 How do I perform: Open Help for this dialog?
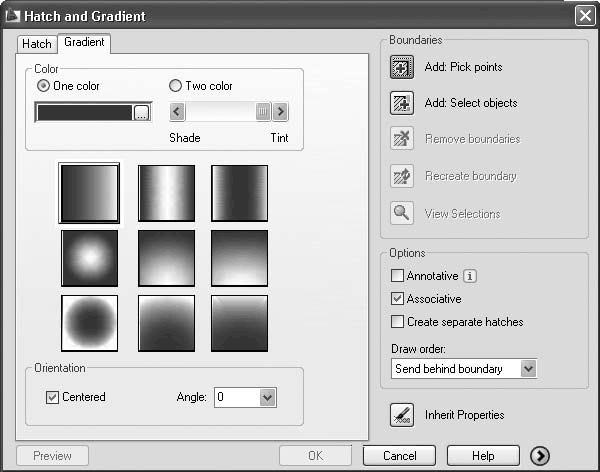tap(483, 456)
